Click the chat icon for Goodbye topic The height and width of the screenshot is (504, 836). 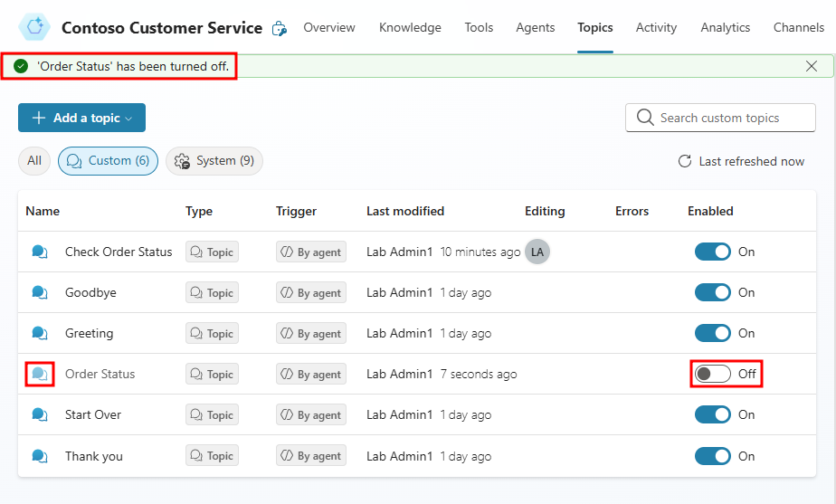[40, 292]
